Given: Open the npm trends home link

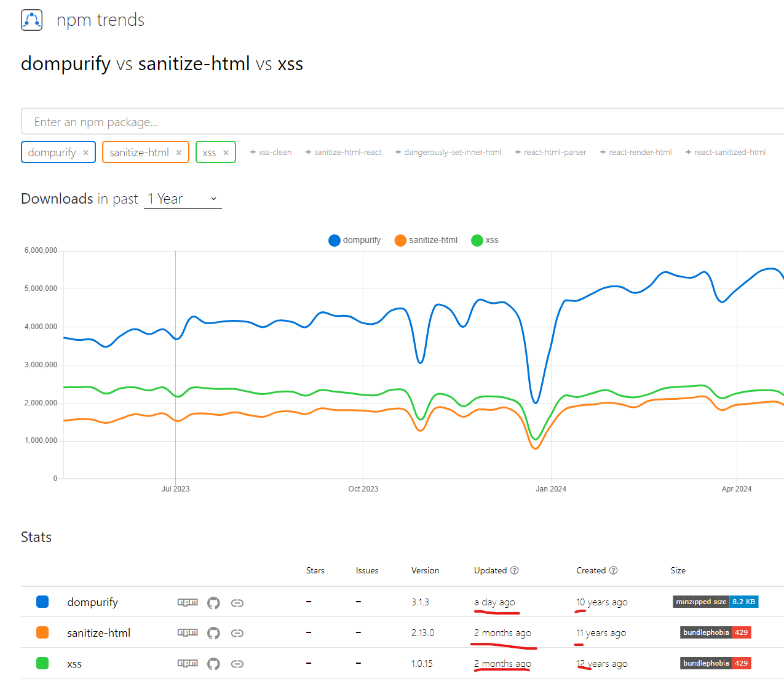Looking at the screenshot, I should coord(100,20).
